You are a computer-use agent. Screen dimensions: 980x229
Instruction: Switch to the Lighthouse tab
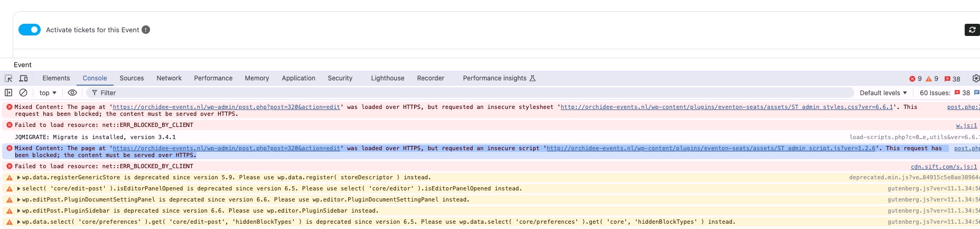[x=387, y=78]
